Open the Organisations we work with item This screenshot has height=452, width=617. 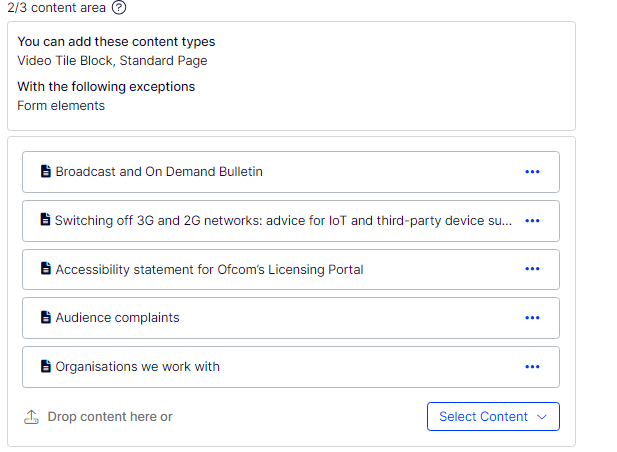point(137,367)
